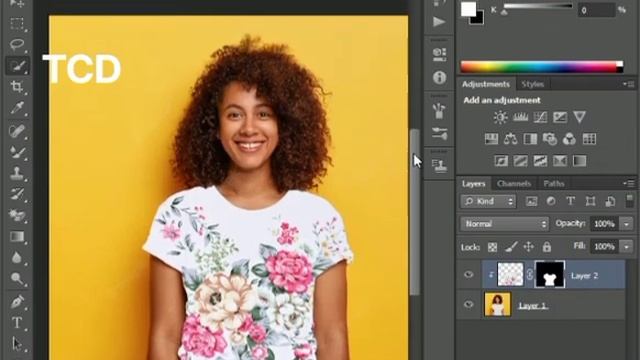This screenshot has height=360, width=640.
Task: Switch to the Paths tab
Action: 553,184
